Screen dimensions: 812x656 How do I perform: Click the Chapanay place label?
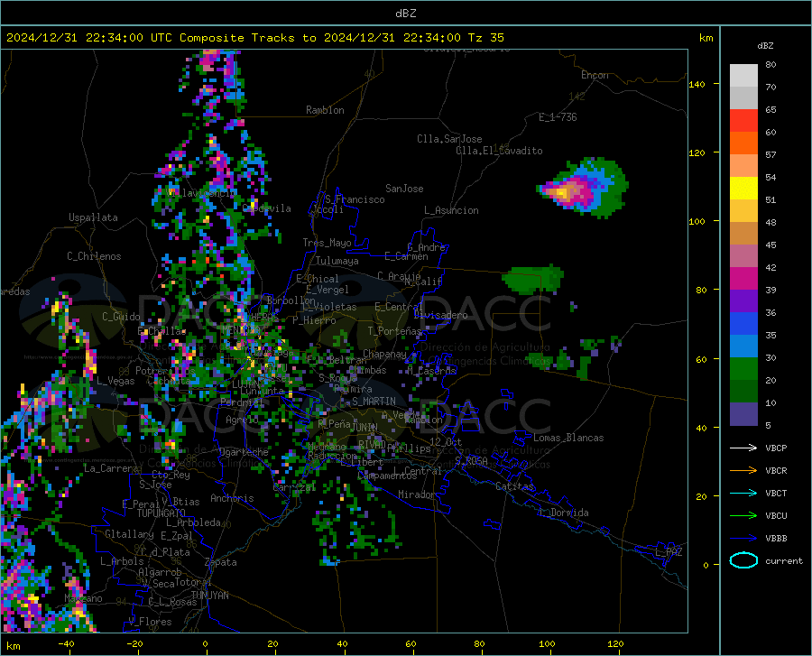click(384, 354)
